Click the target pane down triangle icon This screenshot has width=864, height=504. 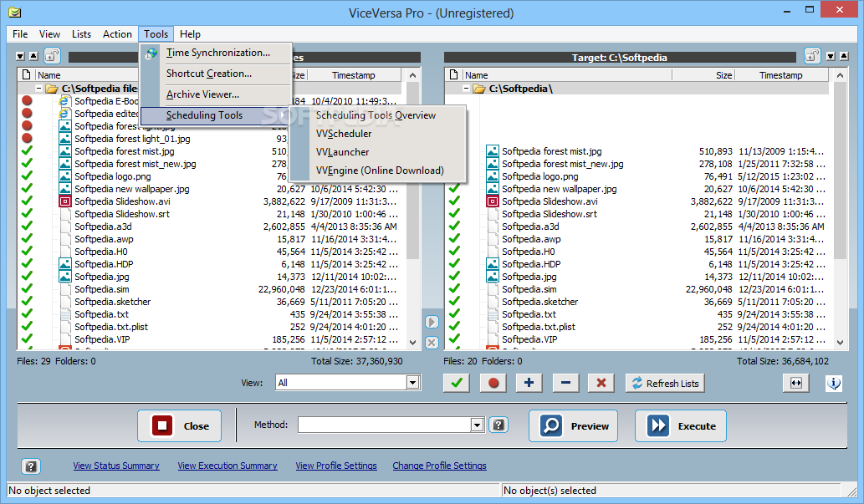tap(831, 56)
